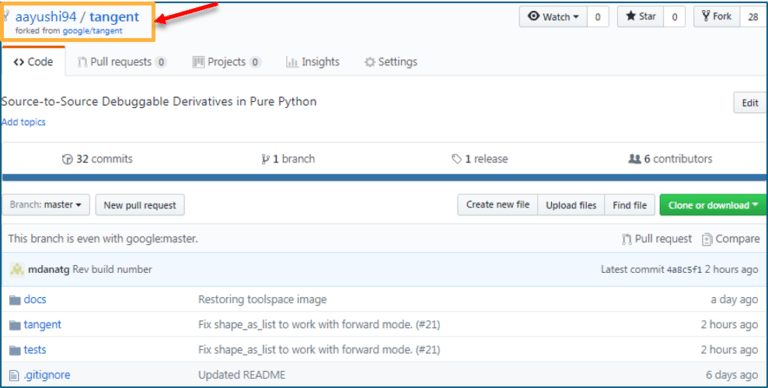
Task: View the 1 release page
Action: tap(480, 159)
